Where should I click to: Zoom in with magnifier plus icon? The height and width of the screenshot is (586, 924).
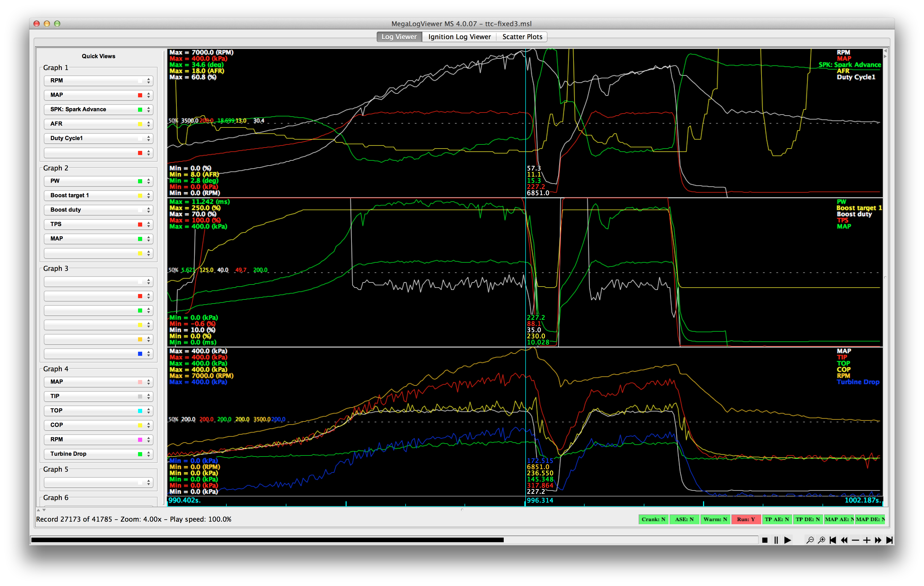pyautogui.click(x=821, y=540)
